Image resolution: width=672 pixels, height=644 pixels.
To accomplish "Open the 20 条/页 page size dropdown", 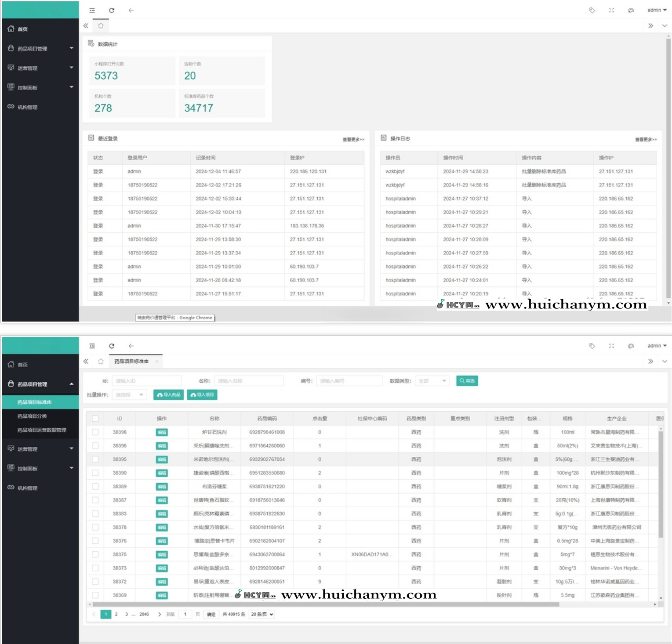I will click(x=262, y=614).
